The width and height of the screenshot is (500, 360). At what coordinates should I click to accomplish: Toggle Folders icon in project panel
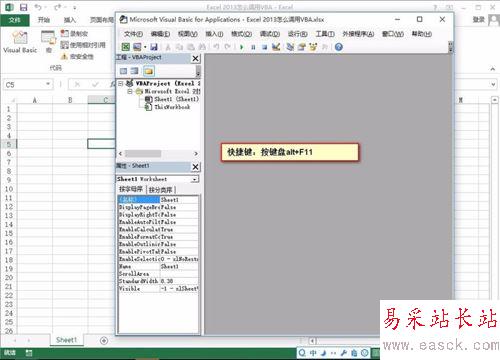[149, 71]
